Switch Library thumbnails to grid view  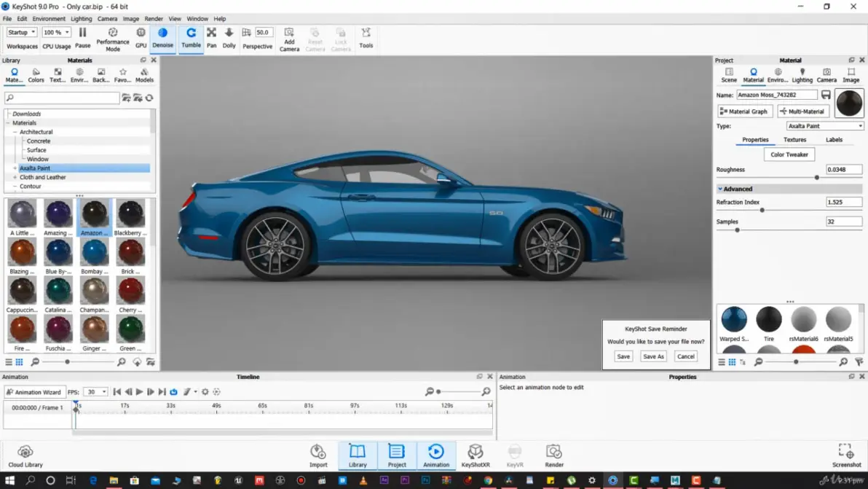pos(20,362)
